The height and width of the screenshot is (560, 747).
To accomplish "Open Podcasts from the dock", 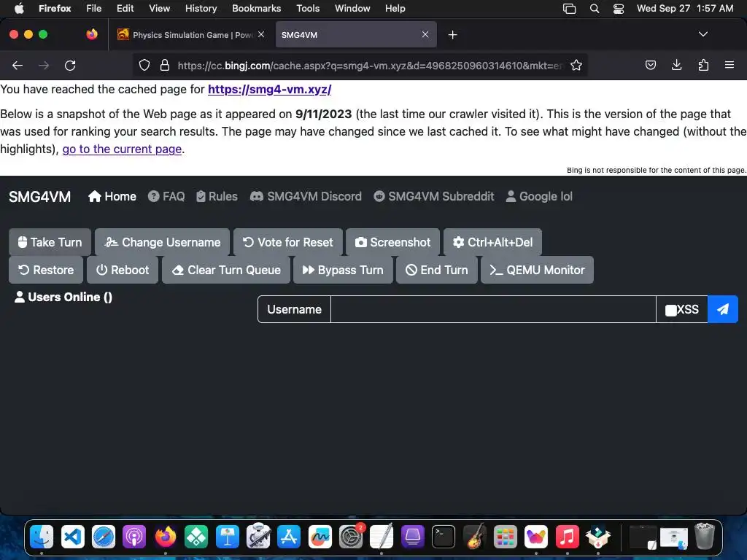I will [x=134, y=537].
